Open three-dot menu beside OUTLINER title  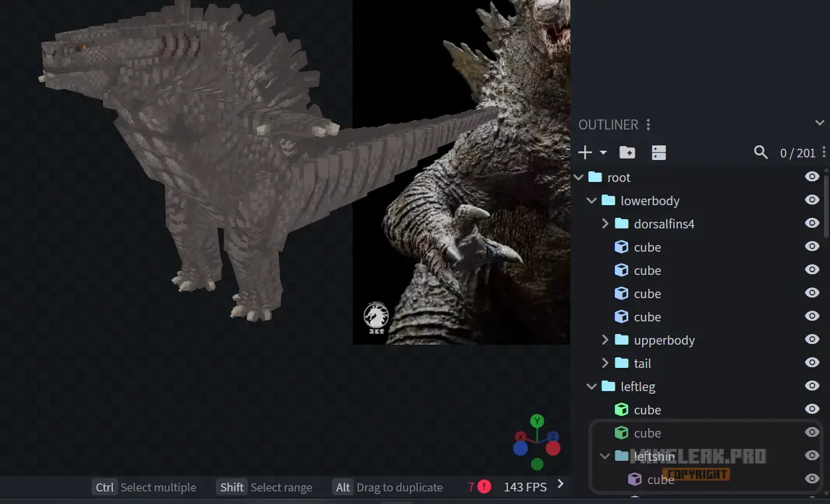click(x=649, y=125)
